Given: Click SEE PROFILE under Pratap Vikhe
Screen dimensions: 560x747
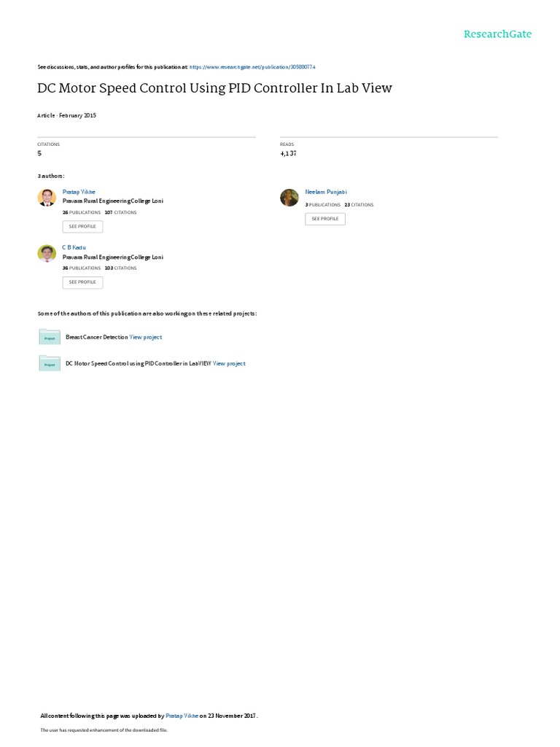Looking at the screenshot, I should 82,227.
